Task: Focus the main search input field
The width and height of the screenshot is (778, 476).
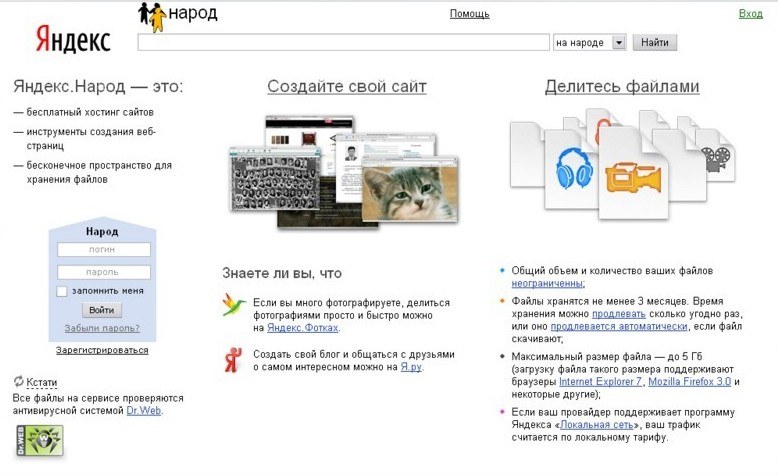Action: click(x=343, y=42)
